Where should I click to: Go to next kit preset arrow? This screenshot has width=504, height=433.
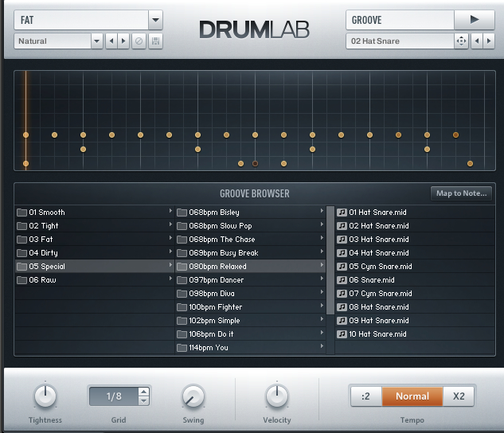123,41
